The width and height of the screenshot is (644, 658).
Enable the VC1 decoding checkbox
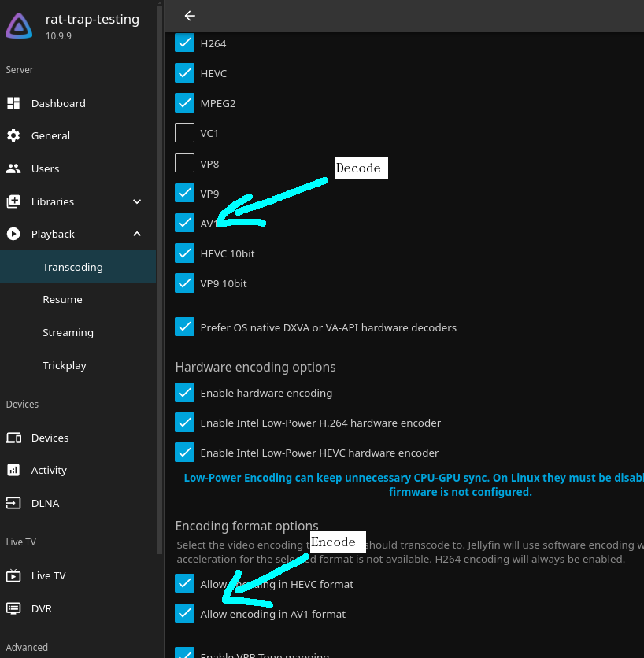[184, 133]
